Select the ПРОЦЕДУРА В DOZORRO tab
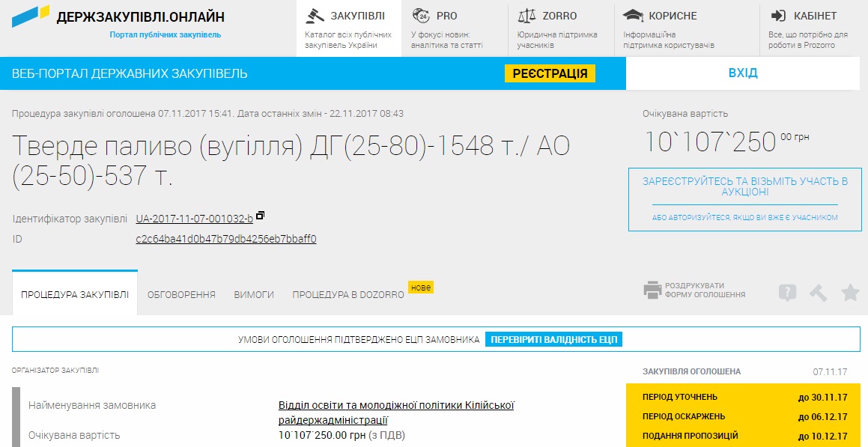This screenshot has height=447, width=868. (x=347, y=295)
